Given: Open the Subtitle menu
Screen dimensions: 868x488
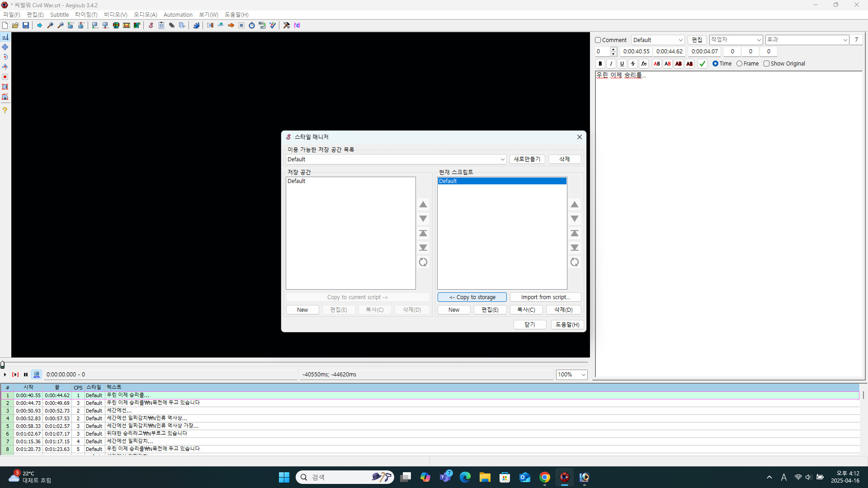Looking at the screenshot, I should click(x=59, y=14).
